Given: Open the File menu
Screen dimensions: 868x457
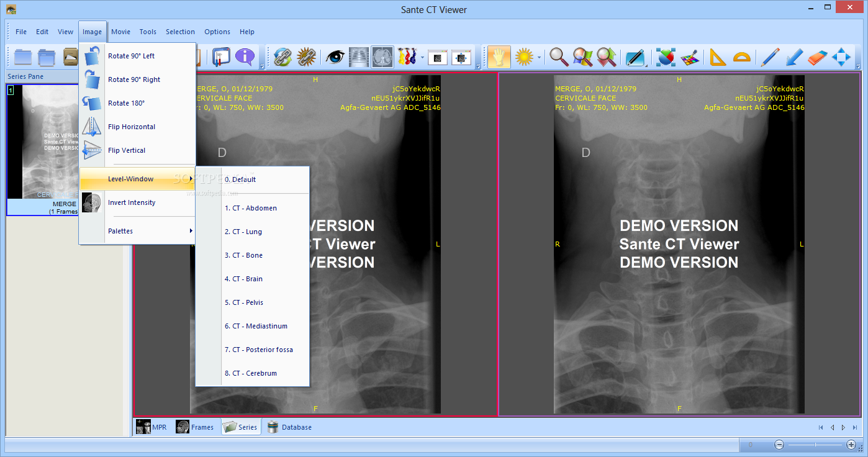Looking at the screenshot, I should (21, 32).
